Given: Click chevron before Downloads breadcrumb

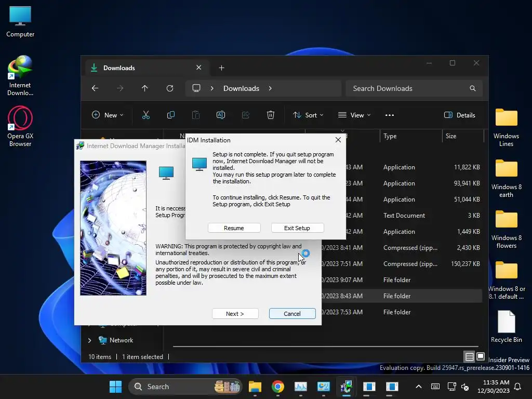Looking at the screenshot, I should coord(212,88).
